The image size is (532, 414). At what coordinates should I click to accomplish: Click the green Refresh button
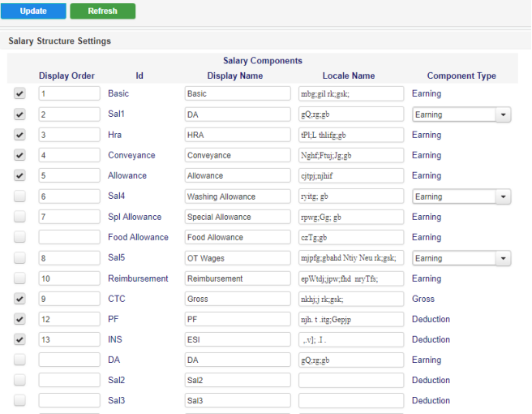click(x=102, y=11)
